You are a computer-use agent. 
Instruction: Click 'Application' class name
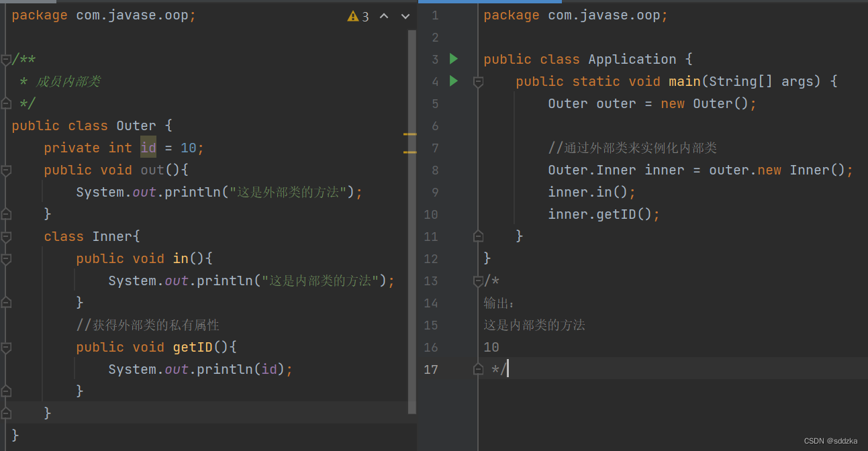tap(632, 59)
